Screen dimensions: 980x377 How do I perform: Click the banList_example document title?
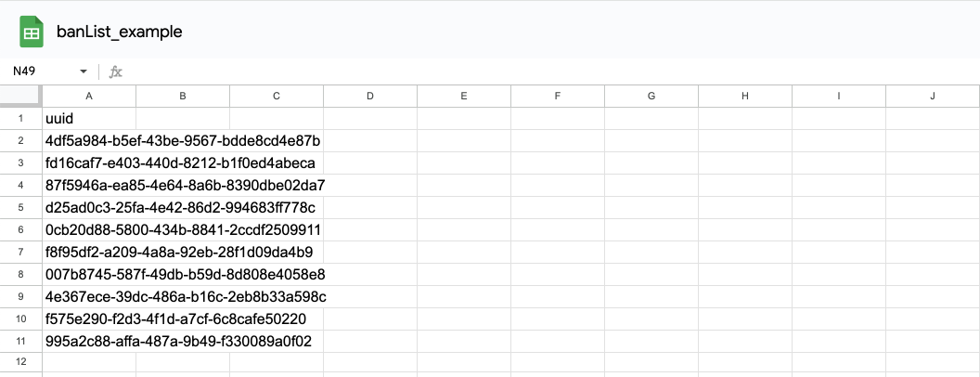pos(120,32)
